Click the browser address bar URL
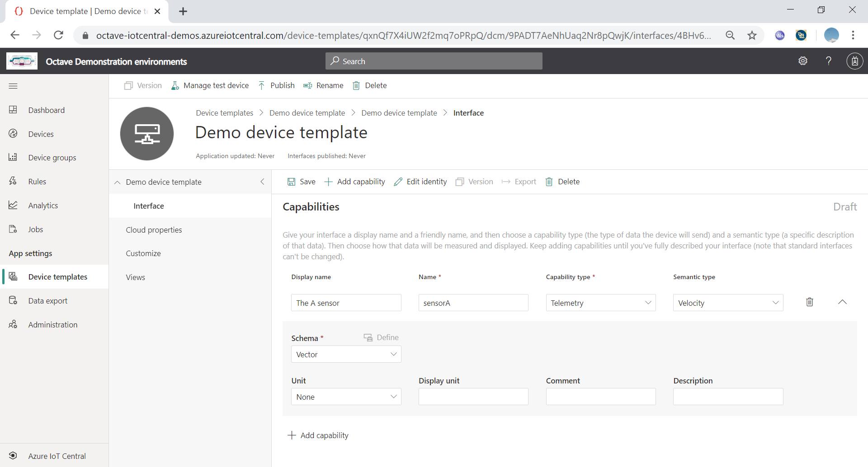Image resolution: width=868 pixels, height=467 pixels. [403, 35]
